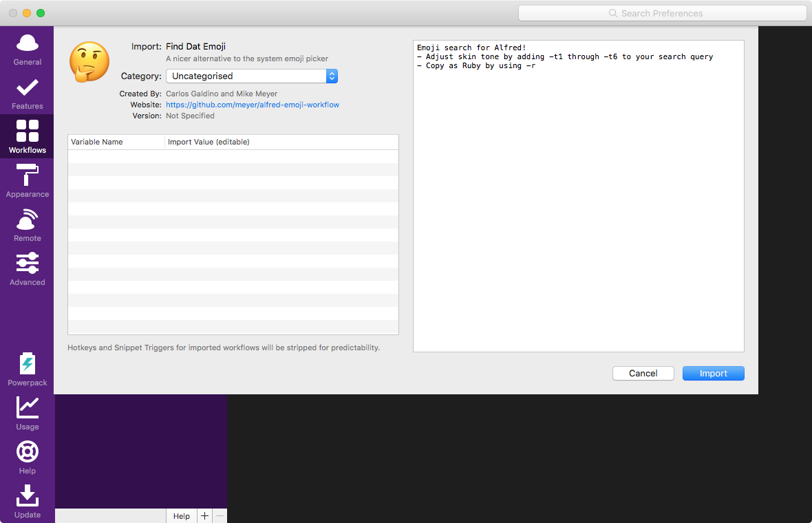Image resolution: width=812 pixels, height=523 pixels.
Task: Click the Help button below workflow list
Action: coord(181,515)
